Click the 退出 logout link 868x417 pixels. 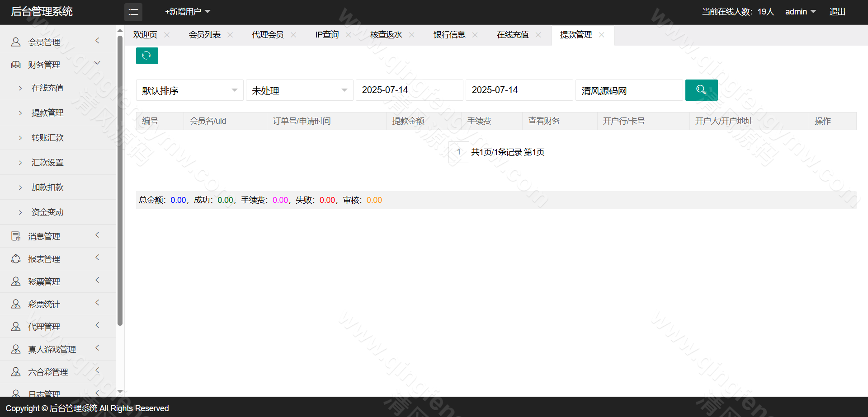[837, 12]
